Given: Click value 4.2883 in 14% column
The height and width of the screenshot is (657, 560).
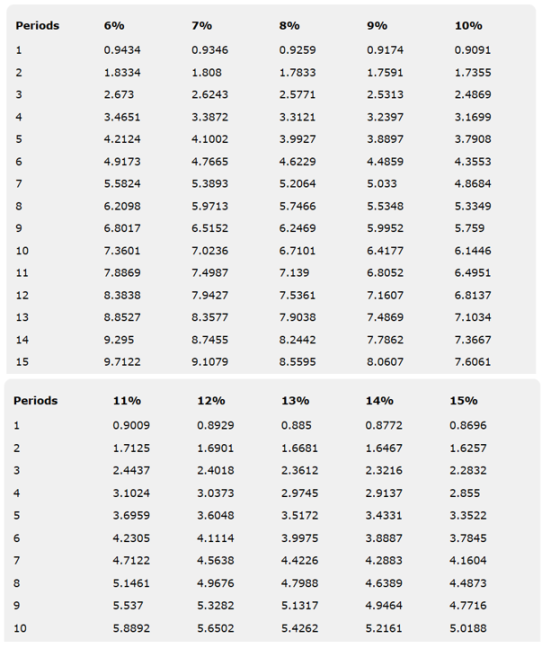Looking at the screenshot, I should pos(384,560).
